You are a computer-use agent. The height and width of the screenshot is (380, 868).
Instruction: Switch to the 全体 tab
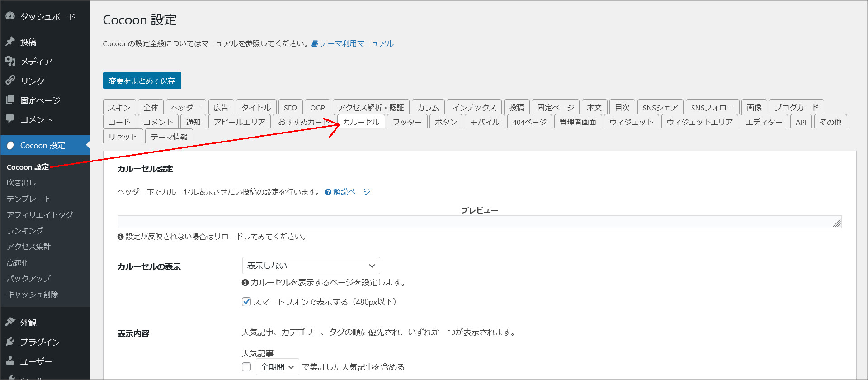click(151, 107)
